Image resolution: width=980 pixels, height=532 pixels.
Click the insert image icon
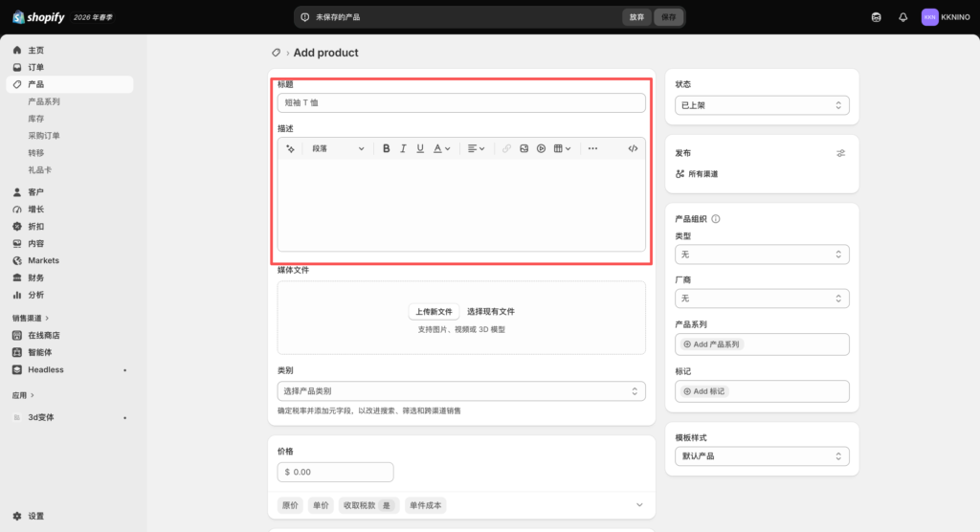[x=523, y=148]
